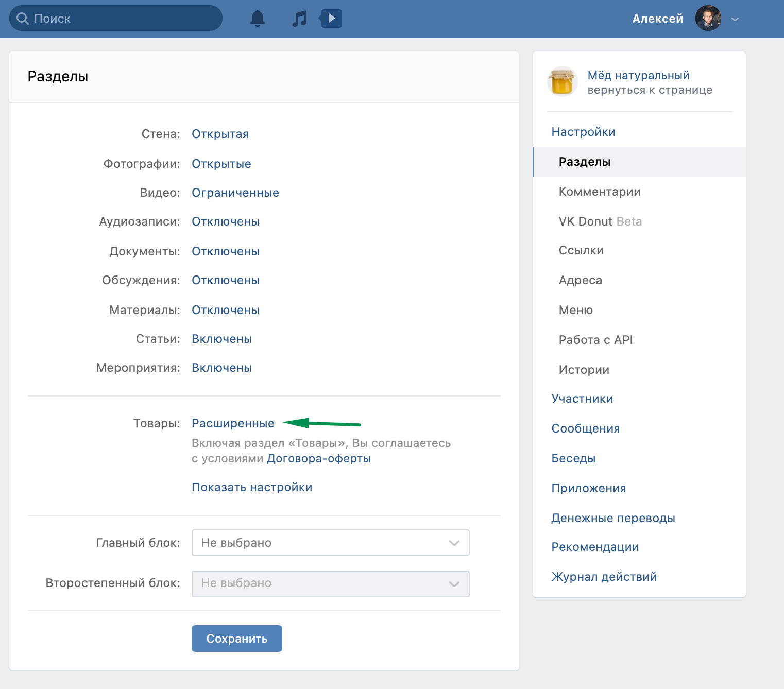
Task: Expand the account menu chevron
Action: point(735,19)
